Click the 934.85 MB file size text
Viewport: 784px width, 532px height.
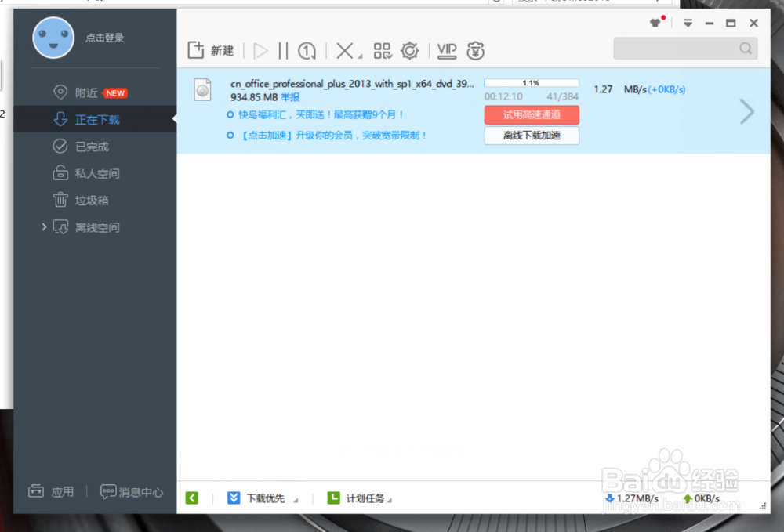[254, 97]
